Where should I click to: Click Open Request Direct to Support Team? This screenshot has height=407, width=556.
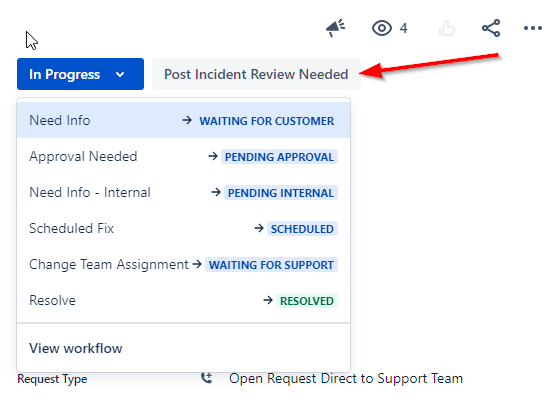346,378
